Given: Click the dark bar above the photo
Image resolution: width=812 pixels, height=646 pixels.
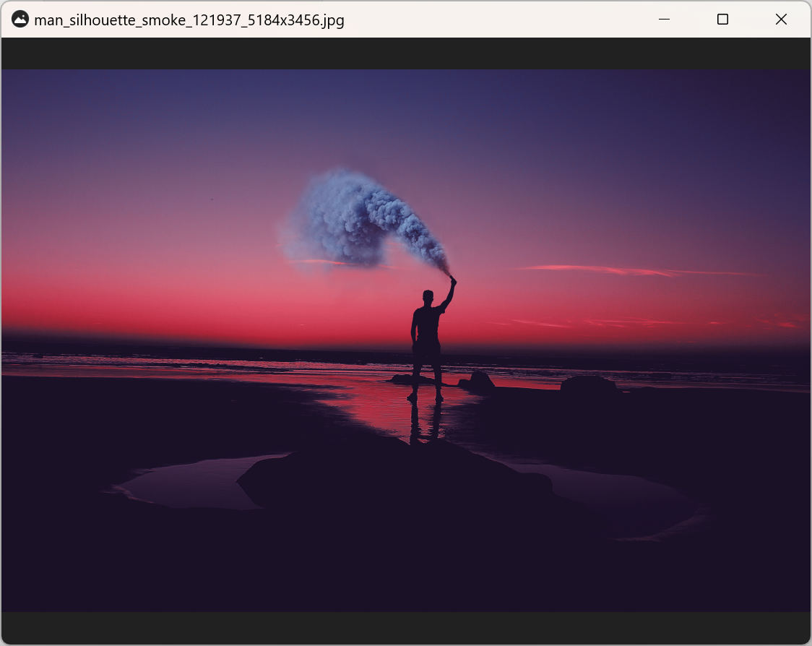Looking at the screenshot, I should [406, 53].
